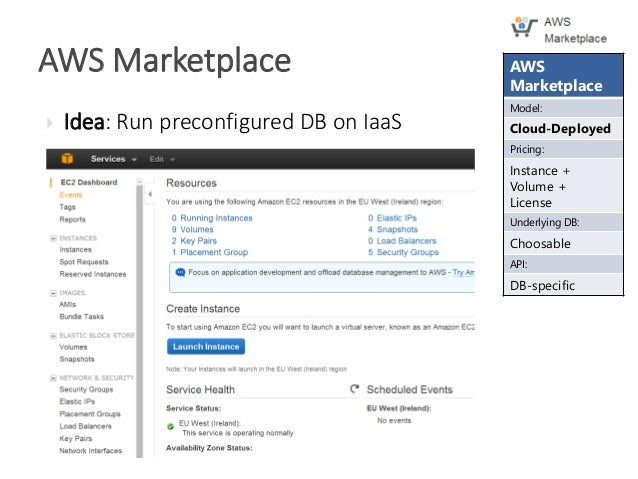638x479 pixels.
Task: Open Tags in the sidebar
Action: (68, 207)
